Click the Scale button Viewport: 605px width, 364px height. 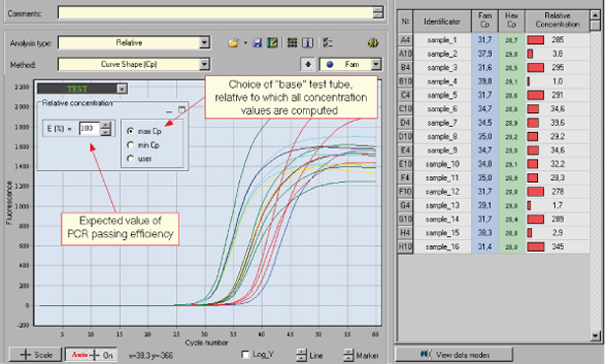tap(35, 355)
